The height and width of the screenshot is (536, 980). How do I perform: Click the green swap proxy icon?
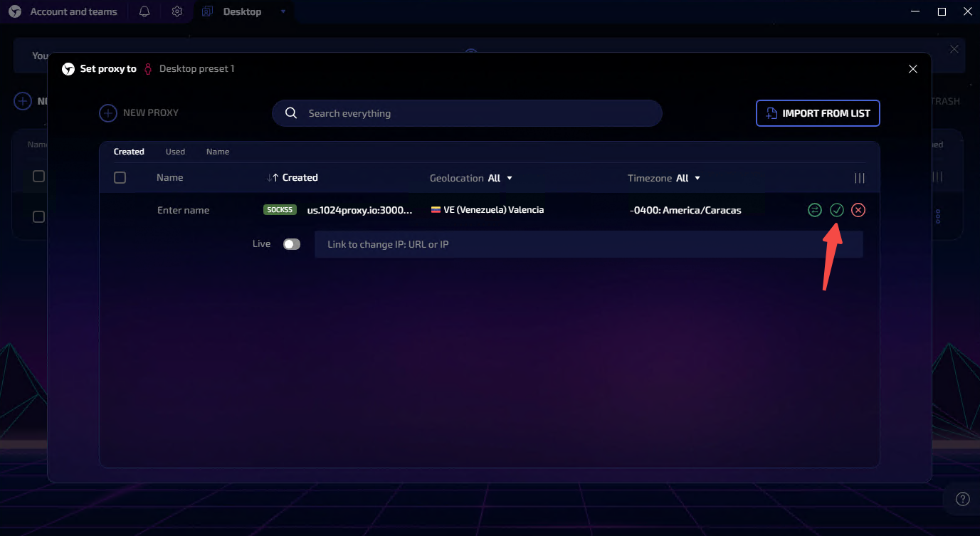(x=815, y=210)
